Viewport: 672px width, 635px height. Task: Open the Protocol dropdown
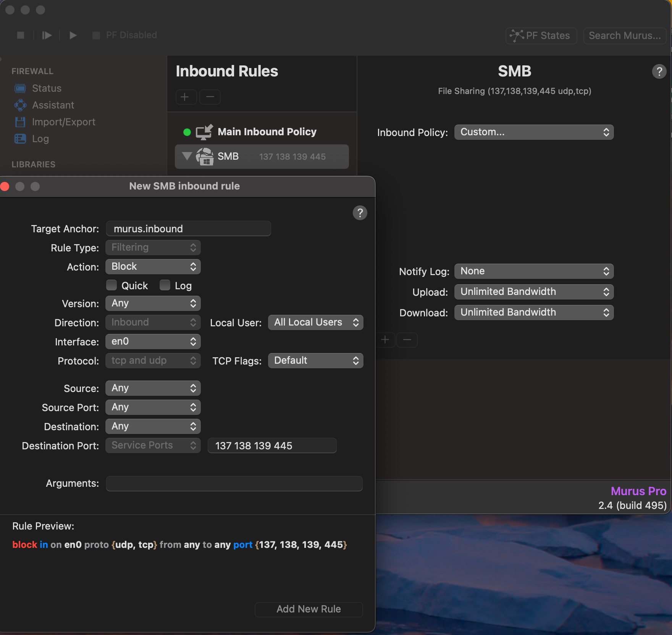pyautogui.click(x=153, y=361)
